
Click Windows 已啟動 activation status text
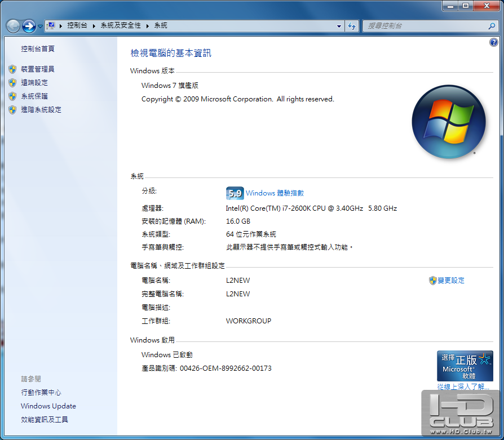(167, 354)
